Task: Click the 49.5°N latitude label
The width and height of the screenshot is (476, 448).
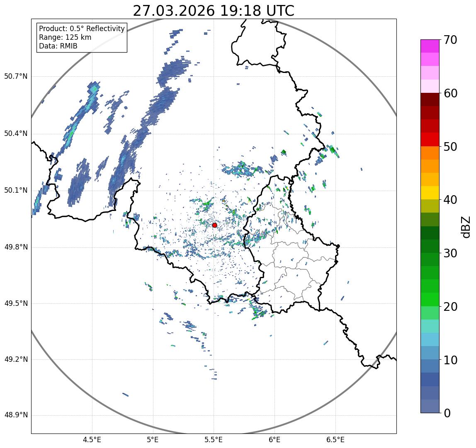Action: [x=16, y=303]
